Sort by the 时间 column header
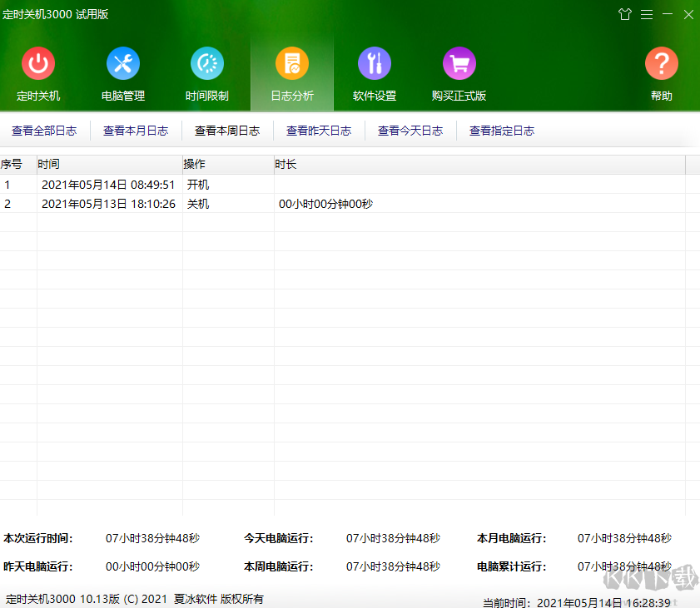Viewport: 700px width, 608px height. 108,165
